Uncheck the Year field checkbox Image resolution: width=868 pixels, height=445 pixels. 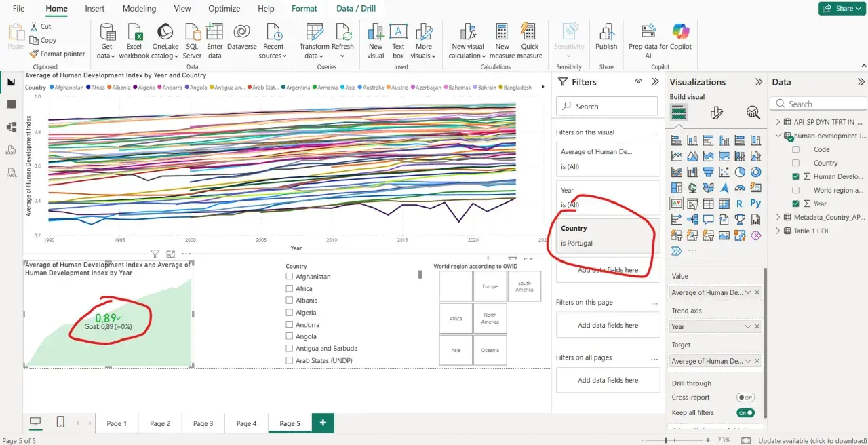pos(796,204)
